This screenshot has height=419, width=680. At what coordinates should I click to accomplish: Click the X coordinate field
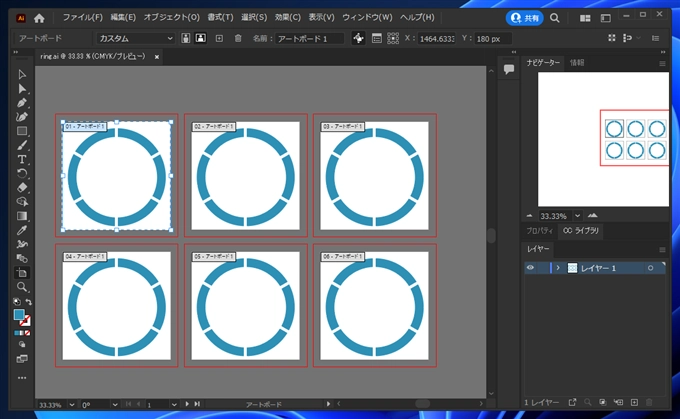437,39
